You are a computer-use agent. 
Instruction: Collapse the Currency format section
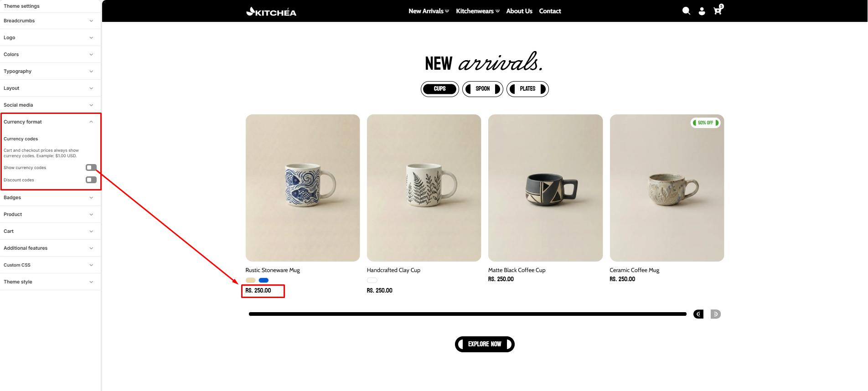point(50,122)
